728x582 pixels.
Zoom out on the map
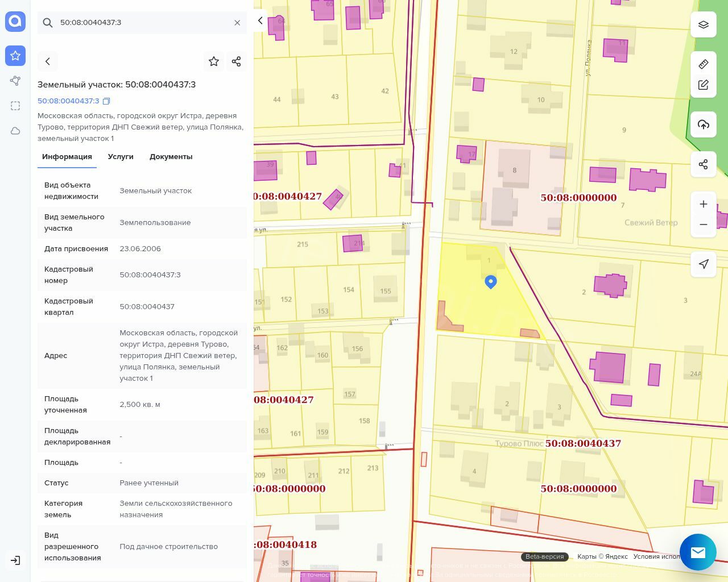point(704,225)
